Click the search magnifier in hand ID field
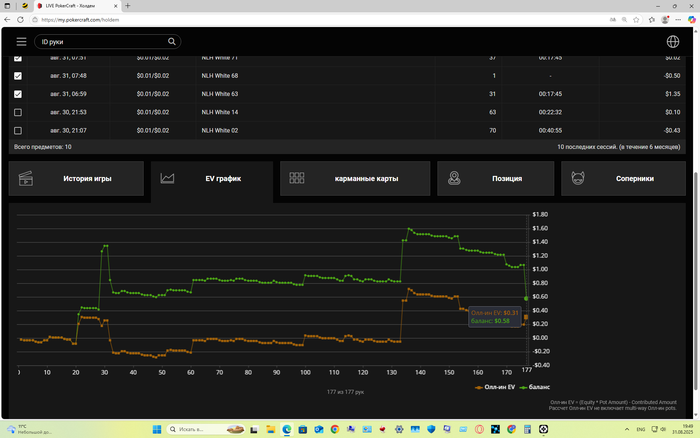The height and width of the screenshot is (438, 700). click(x=171, y=42)
